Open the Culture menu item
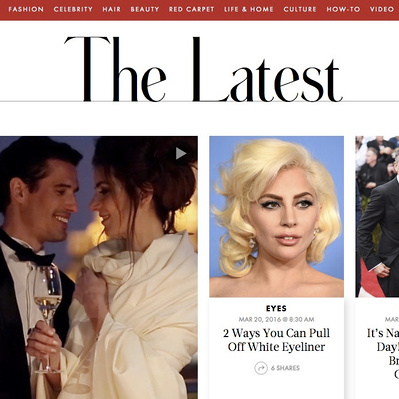Screen dimensions: 399x399 coord(300,9)
